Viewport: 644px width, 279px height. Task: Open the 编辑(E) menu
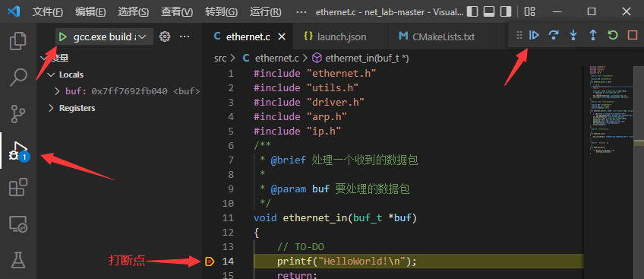90,12
